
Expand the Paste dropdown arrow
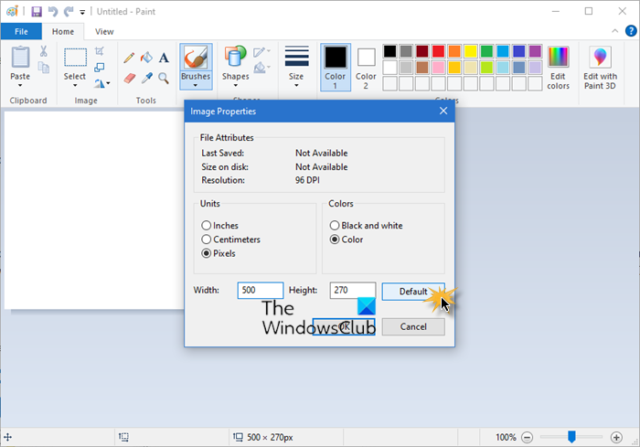click(x=20, y=86)
